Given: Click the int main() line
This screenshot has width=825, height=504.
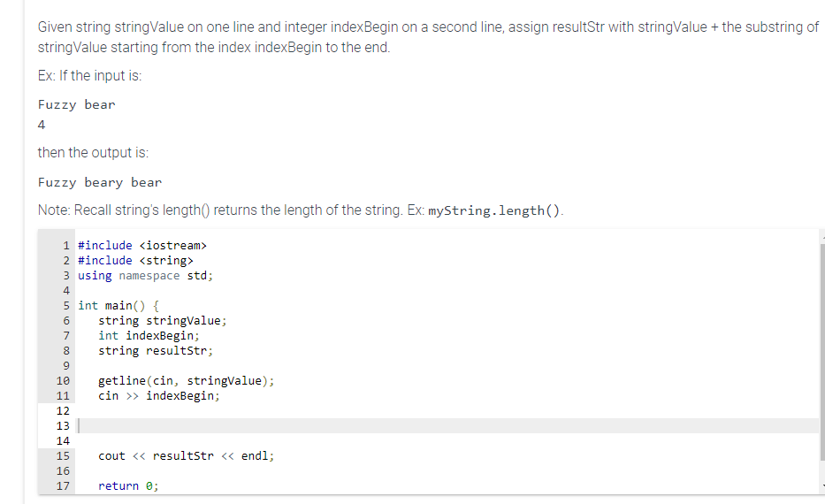Looking at the screenshot, I should coord(118,306).
